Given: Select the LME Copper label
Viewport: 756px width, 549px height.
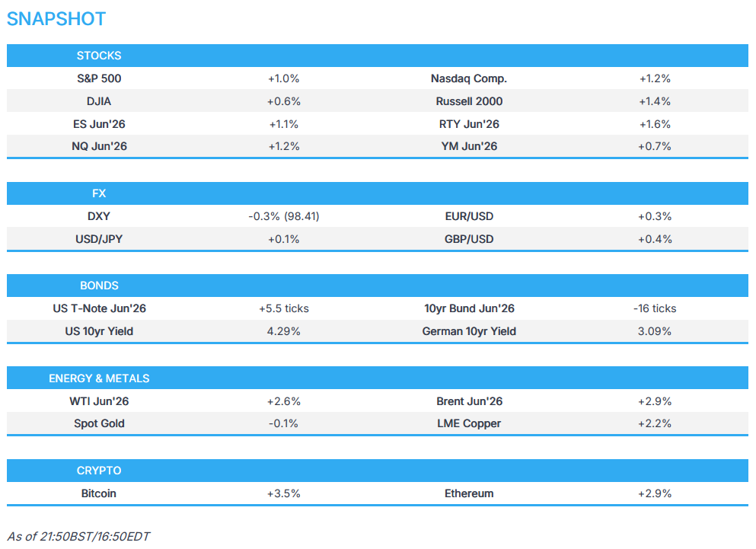Looking at the screenshot, I should [x=469, y=423].
